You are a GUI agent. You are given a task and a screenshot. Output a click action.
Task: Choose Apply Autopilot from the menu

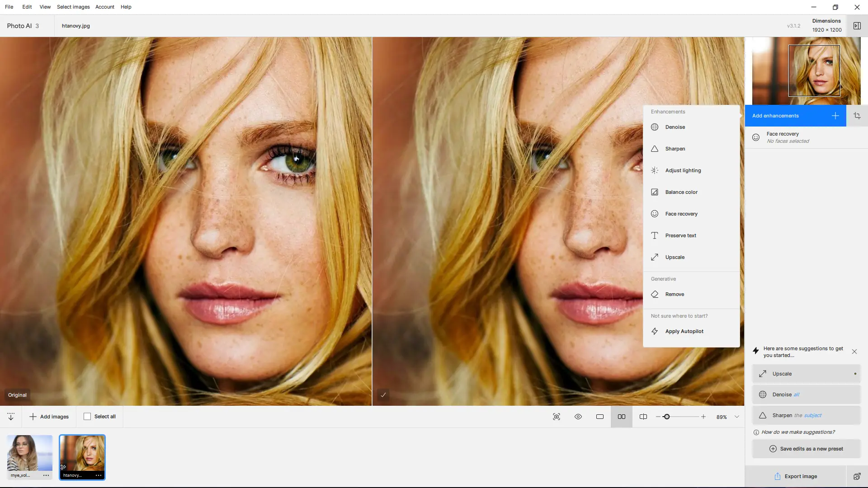[684, 331]
